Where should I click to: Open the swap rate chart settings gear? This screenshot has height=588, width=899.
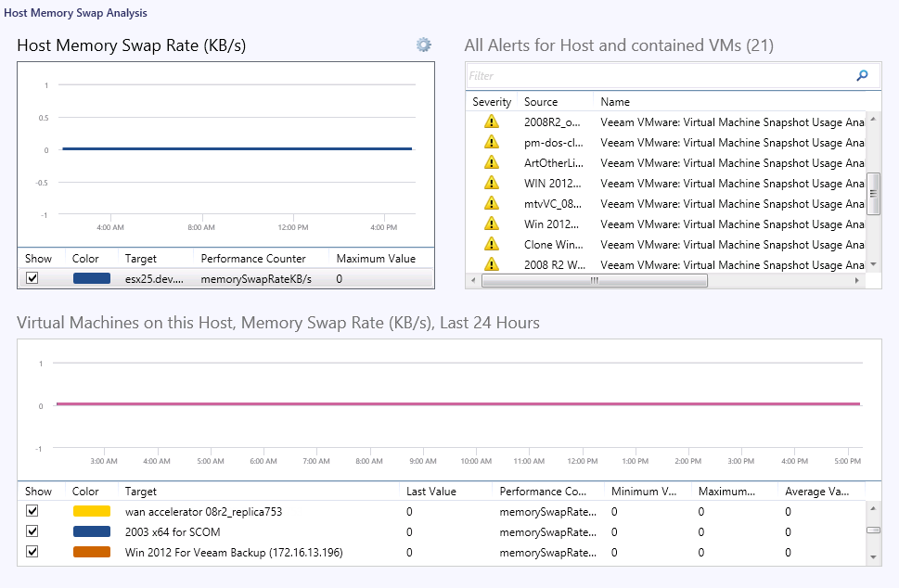[424, 45]
